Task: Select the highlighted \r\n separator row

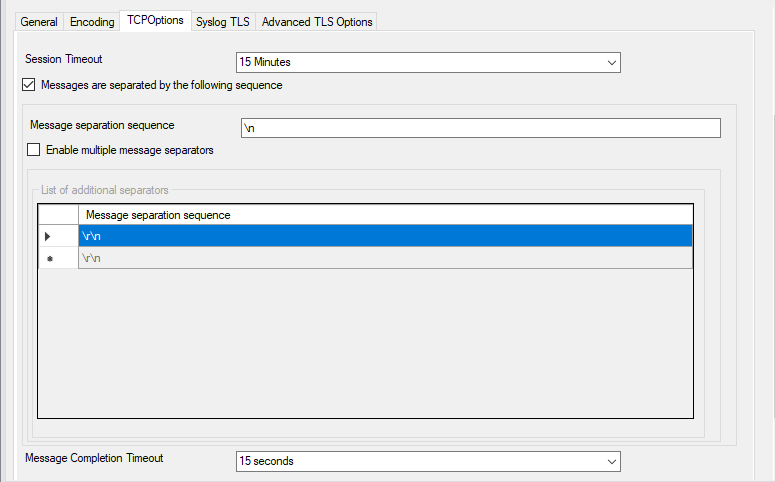Action: tap(385, 236)
